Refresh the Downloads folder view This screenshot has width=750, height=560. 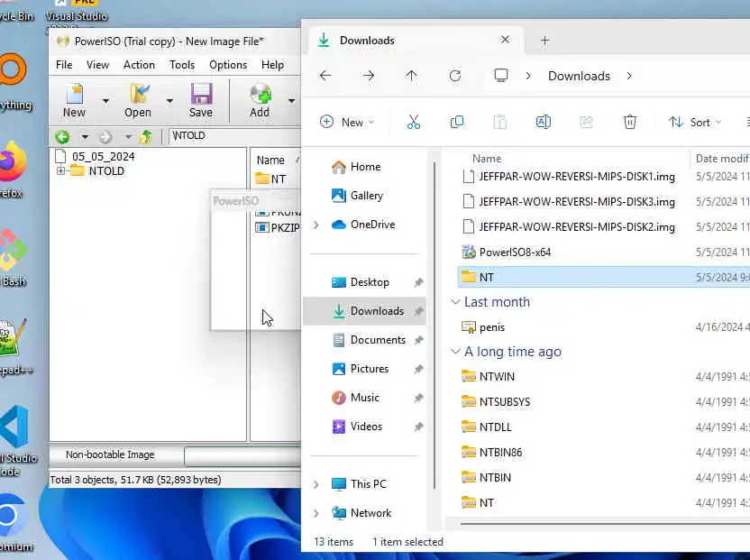tap(455, 76)
